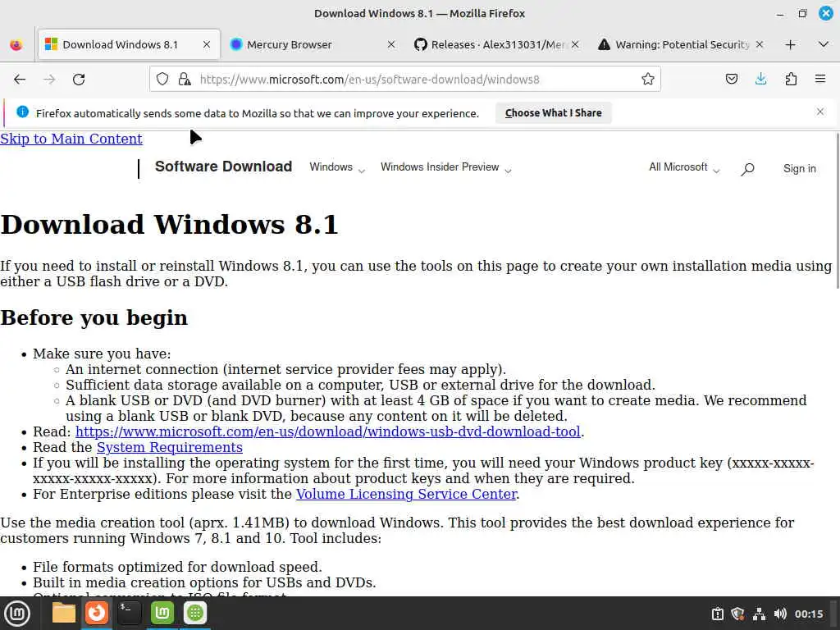This screenshot has height=630, width=840.
Task: Close the Mercury Browser tab
Action: 391,45
